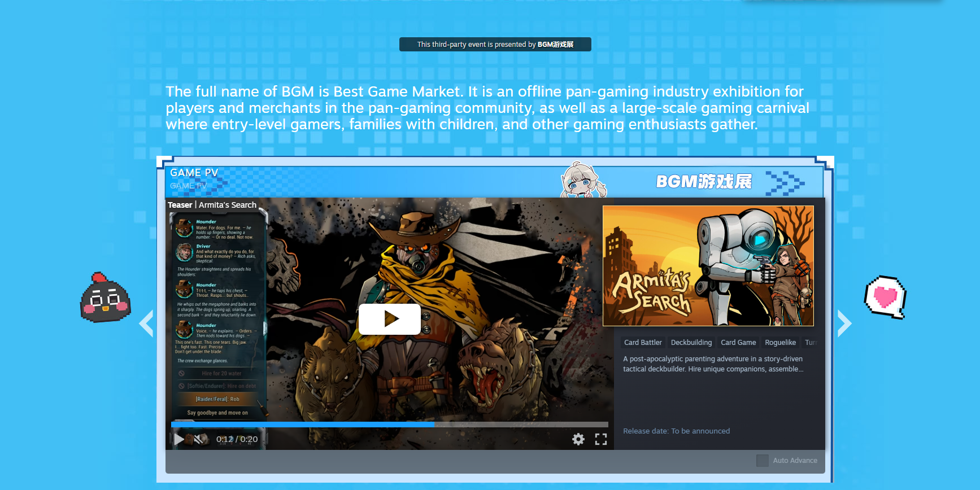980x490 pixels.
Task: Open the Armita's Search capsule image
Action: coord(708,266)
